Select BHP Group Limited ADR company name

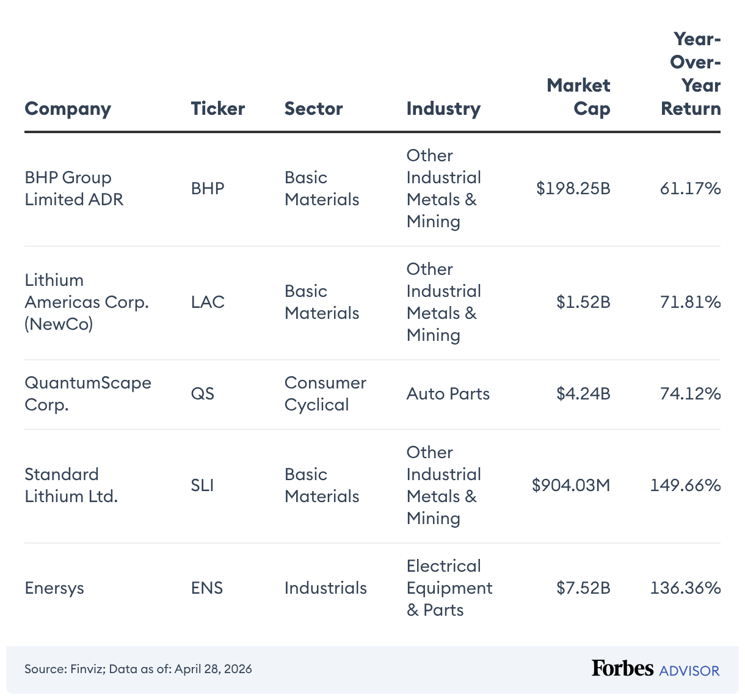tap(74, 189)
